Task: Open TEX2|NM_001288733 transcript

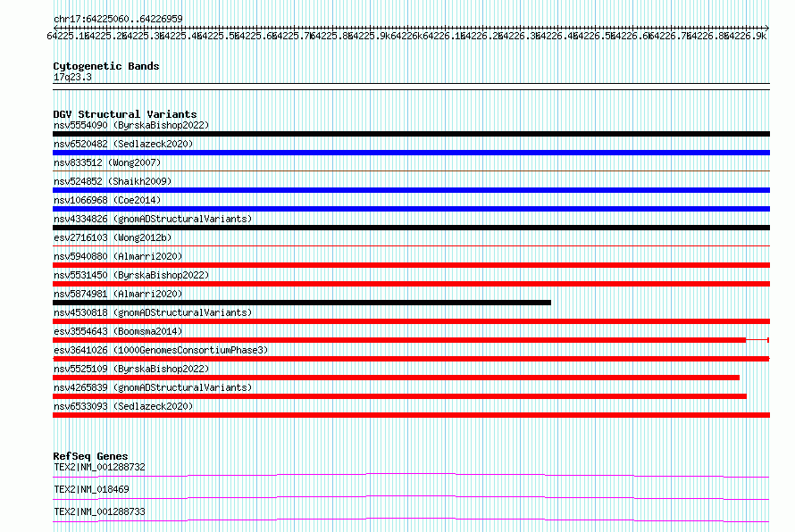Action: coord(99,511)
